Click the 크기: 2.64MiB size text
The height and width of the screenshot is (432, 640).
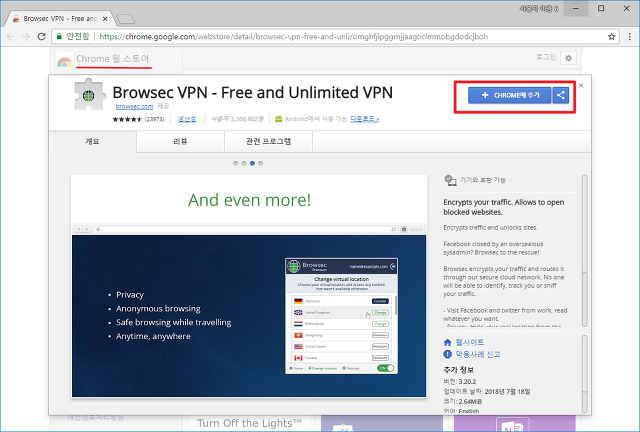coord(463,401)
